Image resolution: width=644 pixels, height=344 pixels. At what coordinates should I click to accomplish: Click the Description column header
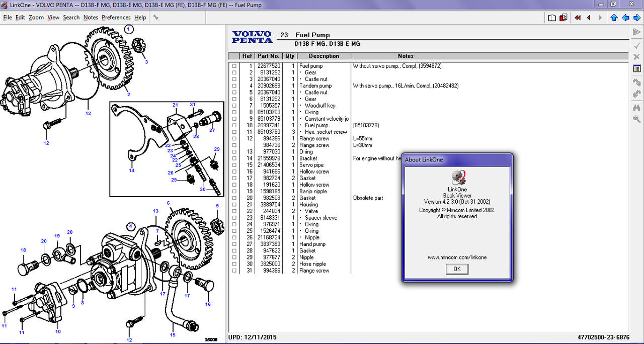[324, 56]
